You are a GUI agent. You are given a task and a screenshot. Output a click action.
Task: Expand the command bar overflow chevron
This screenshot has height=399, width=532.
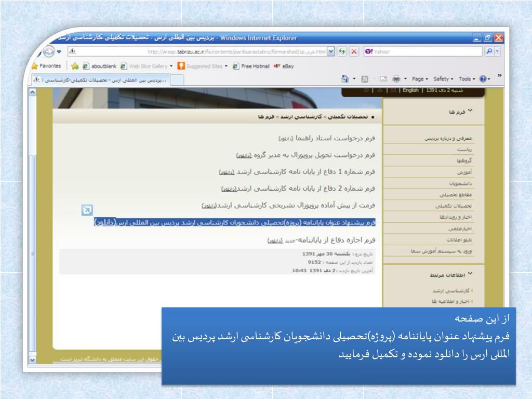click(x=499, y=75)
